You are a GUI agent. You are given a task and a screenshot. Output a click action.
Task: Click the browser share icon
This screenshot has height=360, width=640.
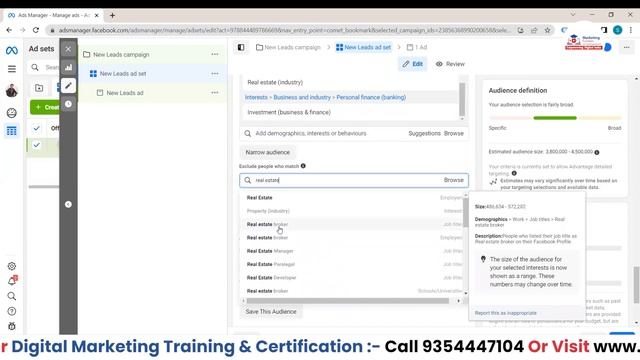tap(534, 30)
